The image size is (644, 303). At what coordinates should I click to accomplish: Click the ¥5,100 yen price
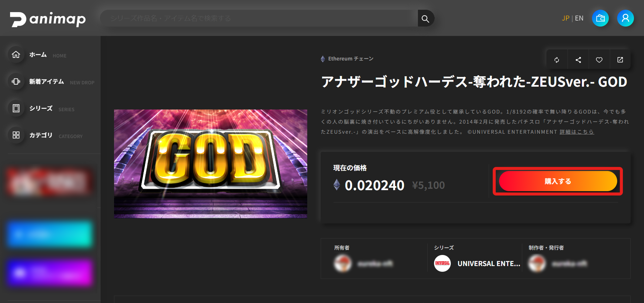point(429,185)
